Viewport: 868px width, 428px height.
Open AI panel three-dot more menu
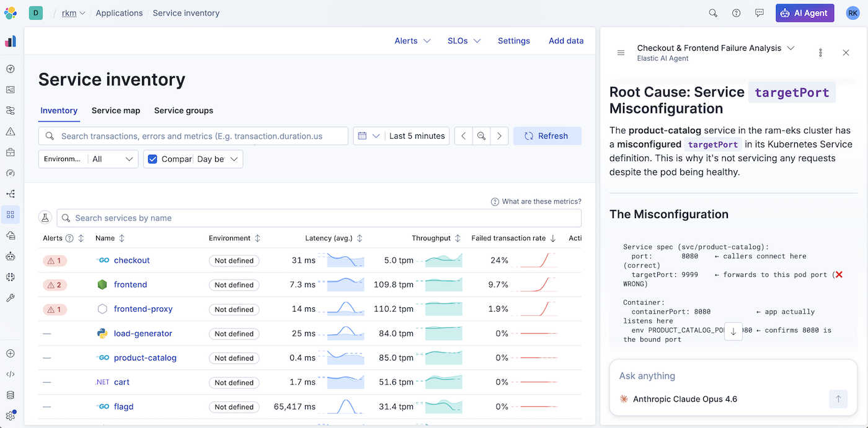pos(820,53)
